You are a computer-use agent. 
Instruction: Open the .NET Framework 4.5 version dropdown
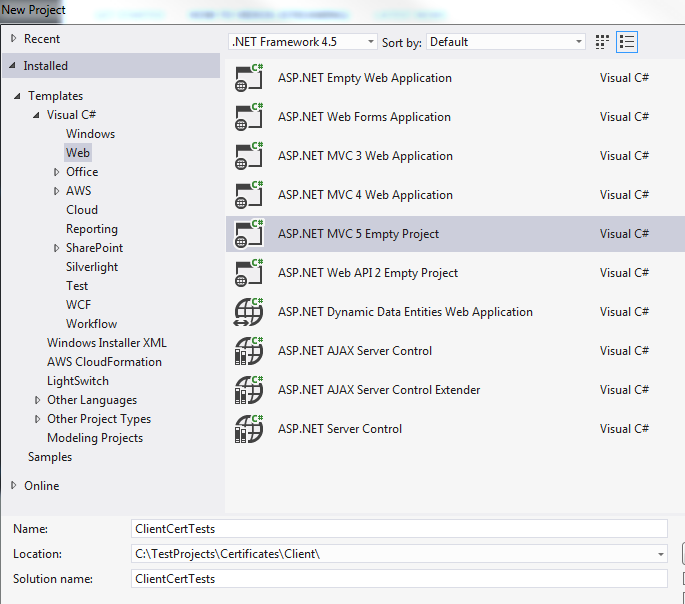click(x=303, y=42)
